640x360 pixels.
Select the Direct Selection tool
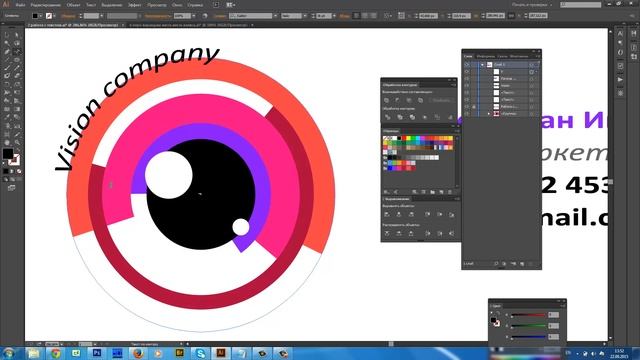click(x=17, y=36)
